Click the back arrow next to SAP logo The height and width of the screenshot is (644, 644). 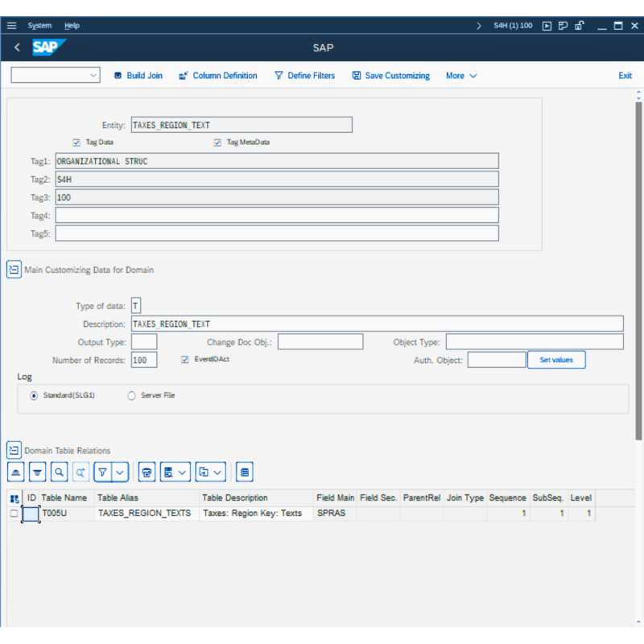pyautogui.click(x=17, y=47)
